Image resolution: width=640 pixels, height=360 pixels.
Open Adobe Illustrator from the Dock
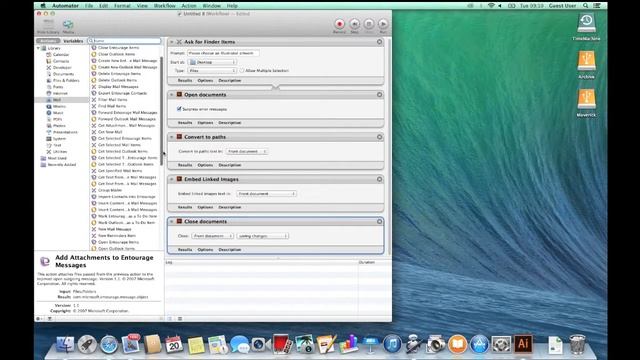pos(523,344)
